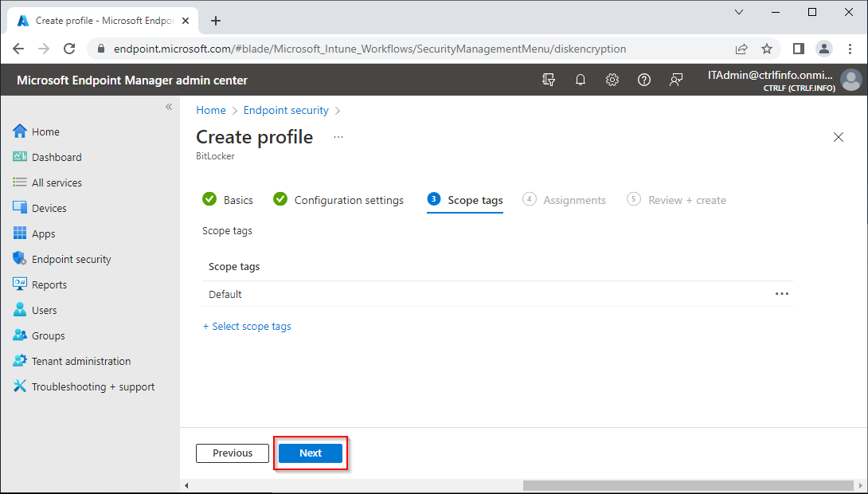Viewport: 868px width, 494px height.
Task: Click the Previous button
Action: pyautogui.click(x=233, y=453)
